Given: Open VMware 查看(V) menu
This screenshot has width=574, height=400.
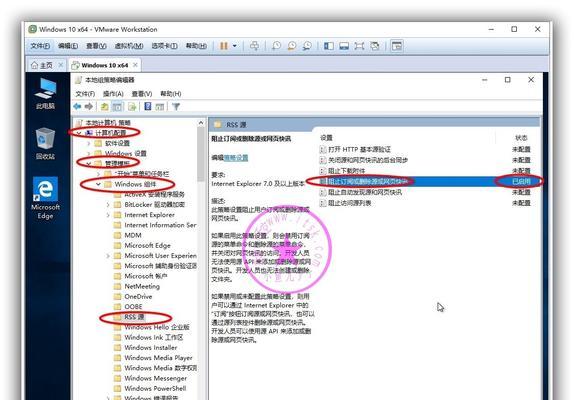Looking at the screenshot, I should pyautogui.click(x=96, y=46).
